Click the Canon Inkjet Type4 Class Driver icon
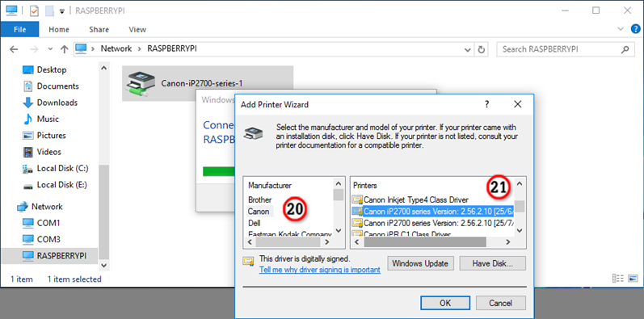Viewport: 644px width, 319px height. [357, 200]
